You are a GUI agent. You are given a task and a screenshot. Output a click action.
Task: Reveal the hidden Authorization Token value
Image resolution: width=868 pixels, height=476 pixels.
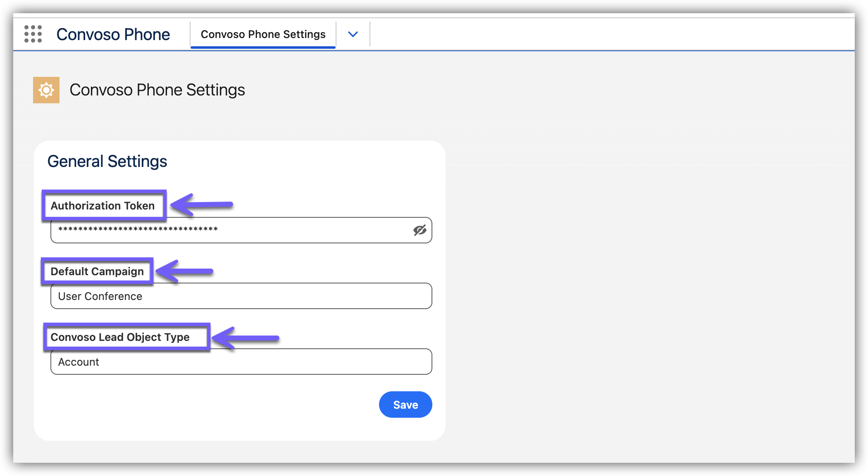pos(420,230)
